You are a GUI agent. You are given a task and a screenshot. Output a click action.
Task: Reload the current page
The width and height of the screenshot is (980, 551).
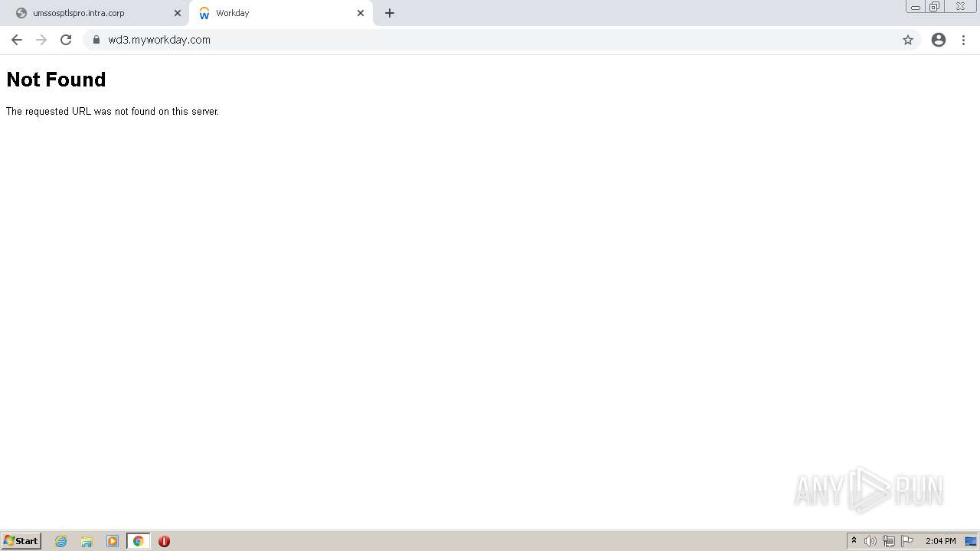66,40
